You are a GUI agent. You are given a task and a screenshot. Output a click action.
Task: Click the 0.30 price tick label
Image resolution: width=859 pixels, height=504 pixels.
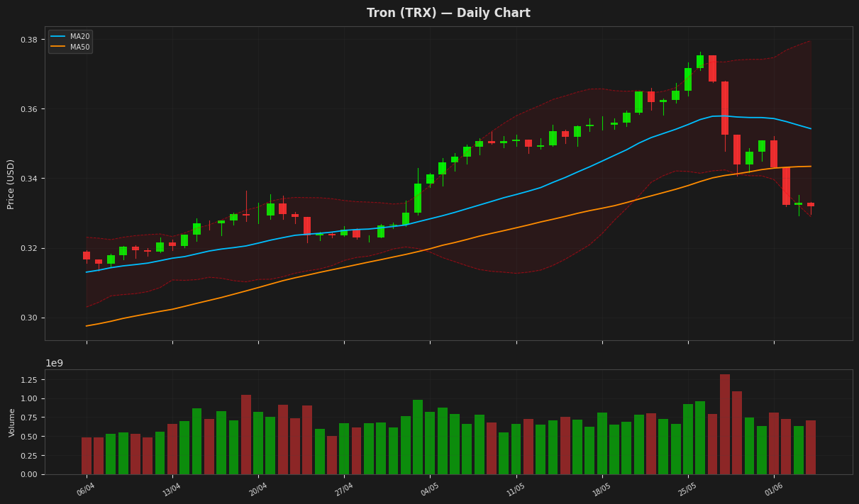pos(28,318)
